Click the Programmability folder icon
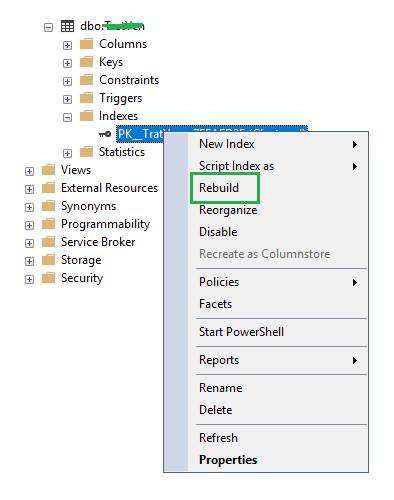Image resolution: width=394 pixels, height=500 pixels. (48, 224)
